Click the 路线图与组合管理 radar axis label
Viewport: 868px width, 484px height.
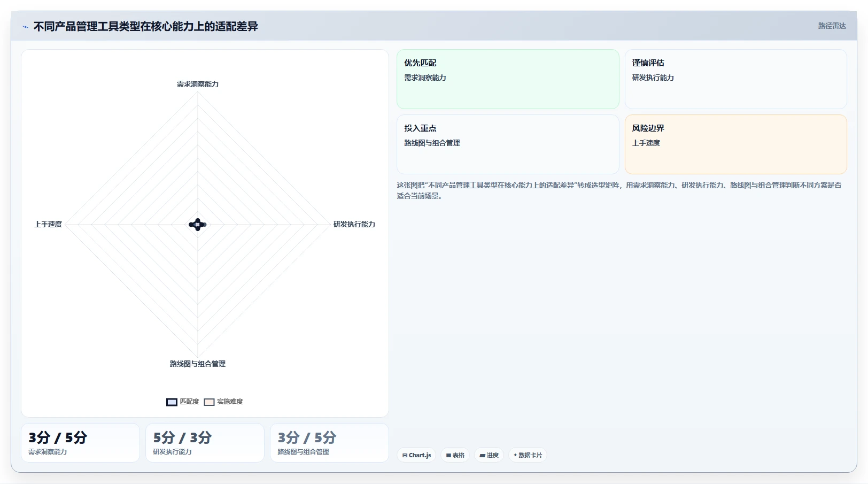coord(198,364)
